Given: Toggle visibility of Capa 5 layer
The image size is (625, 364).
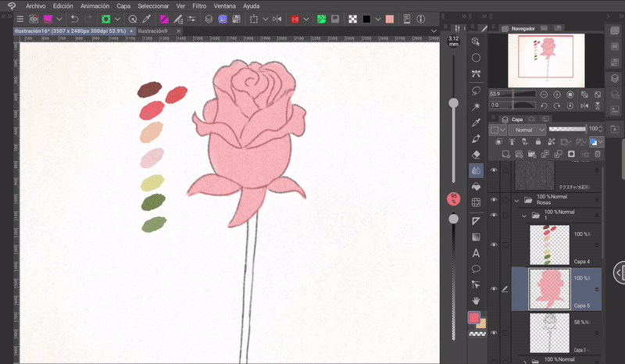Looking at the screenshot, I should click(494, 289).
